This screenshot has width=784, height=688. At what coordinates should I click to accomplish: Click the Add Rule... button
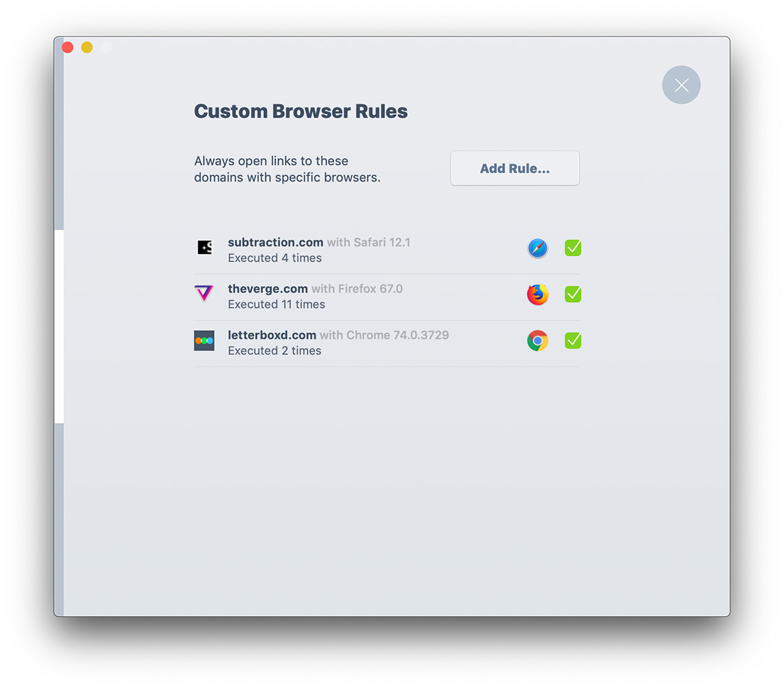pyautogui.click(x=514, y=168)
